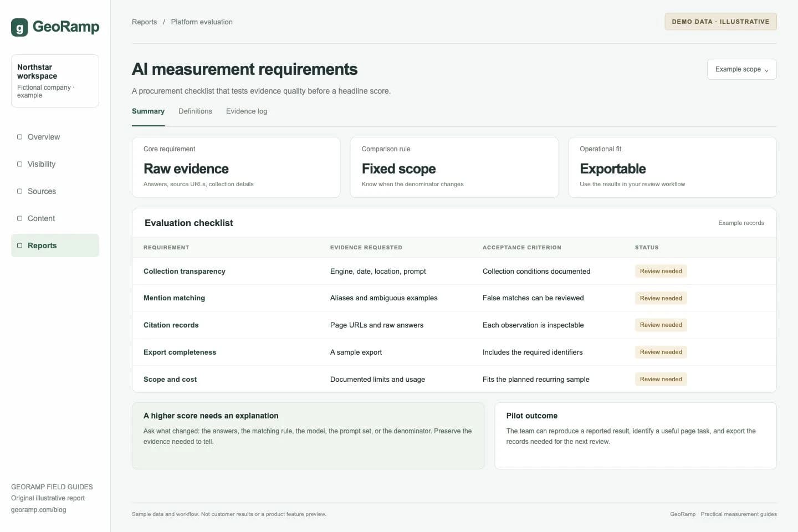Click the Reports breadcrumb link
Viewport: 798px width, 532px height.
point(145,22)
